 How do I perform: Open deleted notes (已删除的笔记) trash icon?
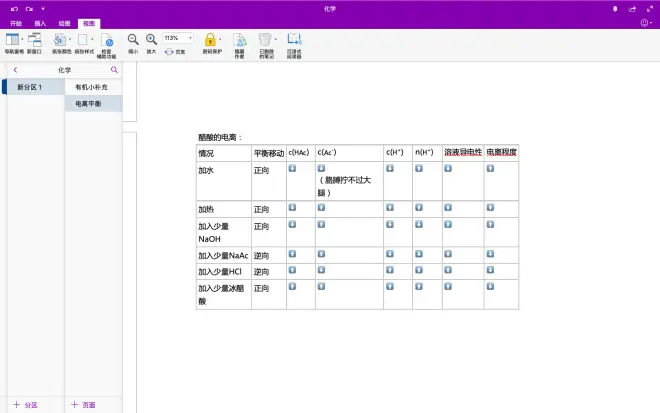[266, 41]
